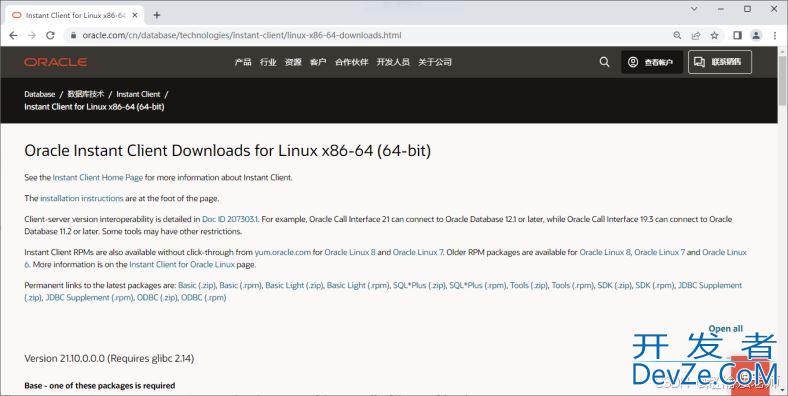Download ODBC (.zip) link
The height and width of the screenshot is (396, 788).
coord(157,298)
